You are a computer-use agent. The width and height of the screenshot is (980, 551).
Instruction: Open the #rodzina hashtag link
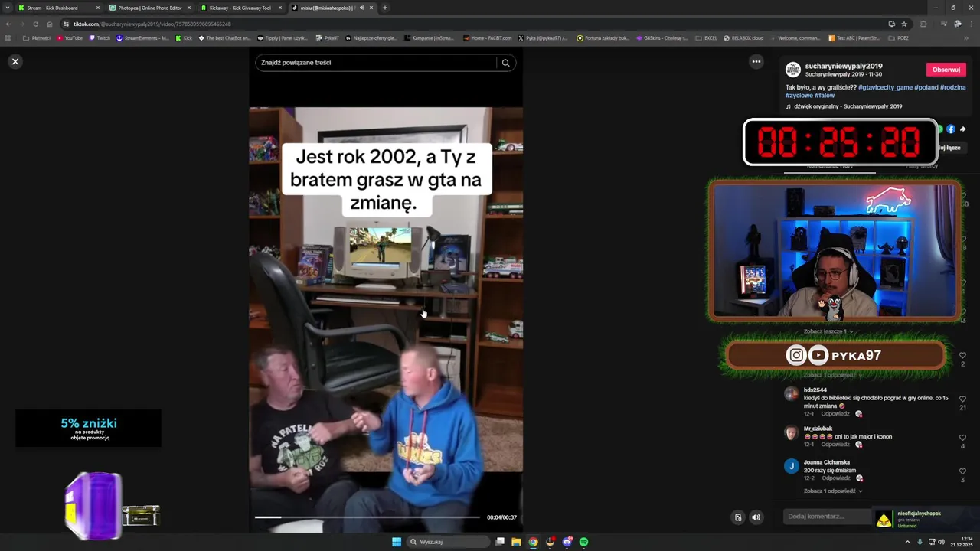pos(952,87)
